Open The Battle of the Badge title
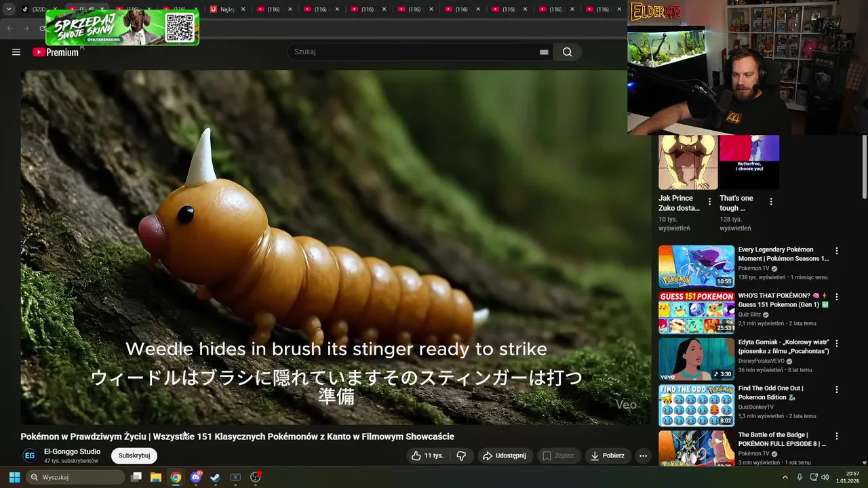 point(782,439)
